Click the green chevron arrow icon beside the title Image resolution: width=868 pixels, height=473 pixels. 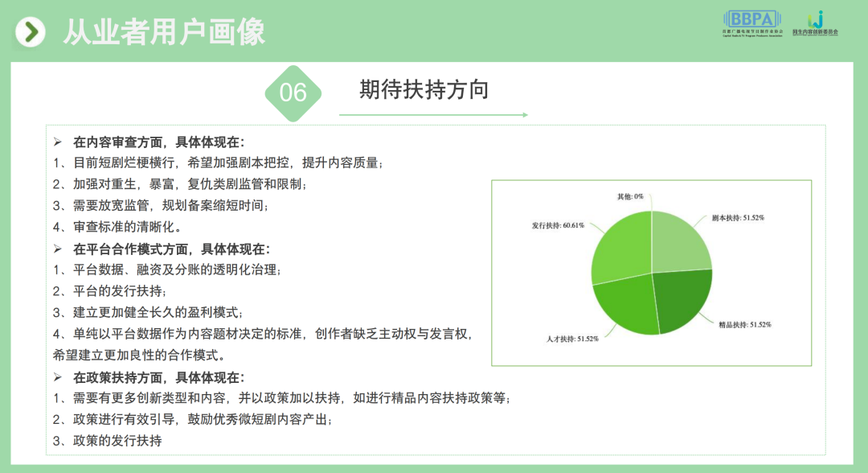(31, 32)
